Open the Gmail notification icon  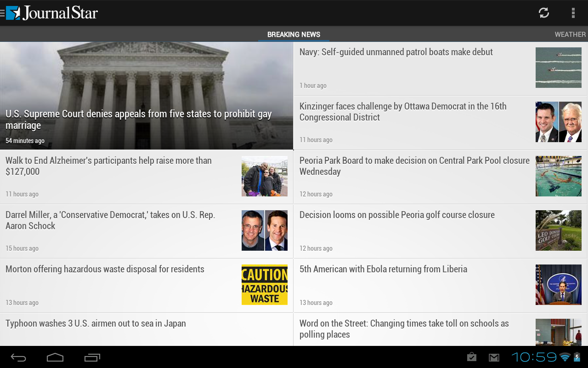point(494,357)
